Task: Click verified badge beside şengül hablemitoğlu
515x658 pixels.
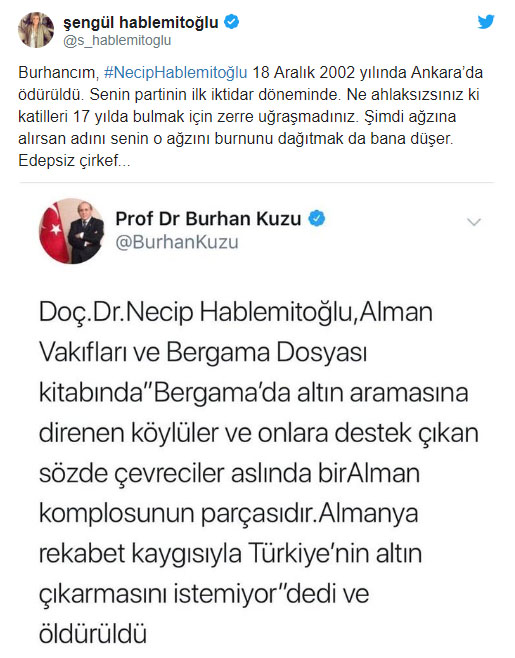Action: pos(231,22)
